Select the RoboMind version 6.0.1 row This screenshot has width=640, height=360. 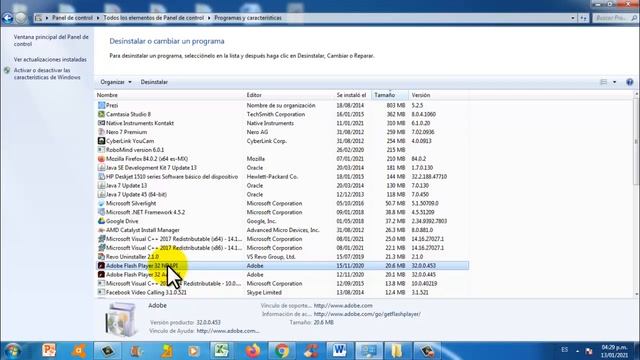tap(282, 150)
